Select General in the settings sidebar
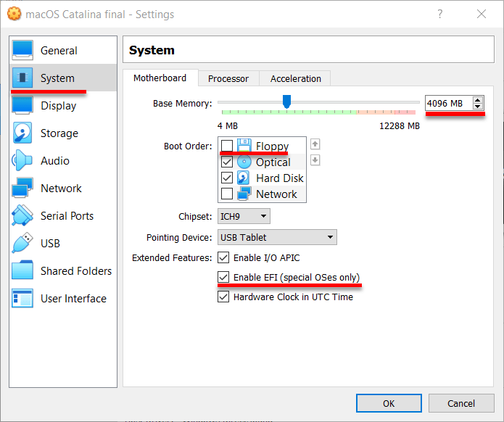This screenshot has width=504, height=422. pos(63,51)
